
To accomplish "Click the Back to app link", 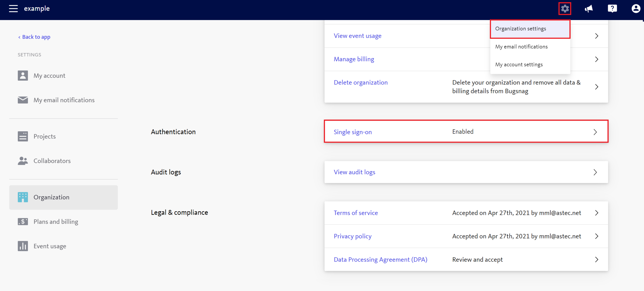I will 34,37.
